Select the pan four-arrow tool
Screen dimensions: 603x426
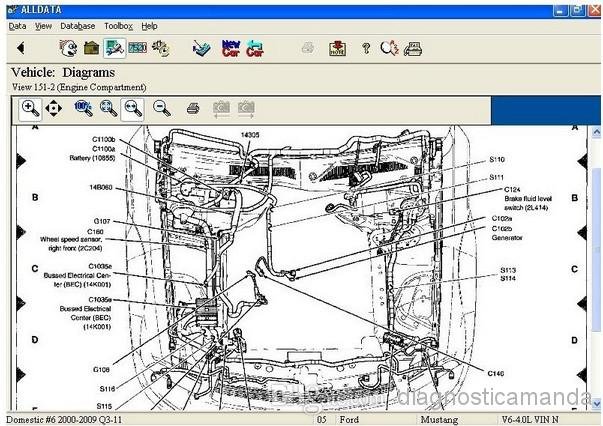click(x=53, y=109)
